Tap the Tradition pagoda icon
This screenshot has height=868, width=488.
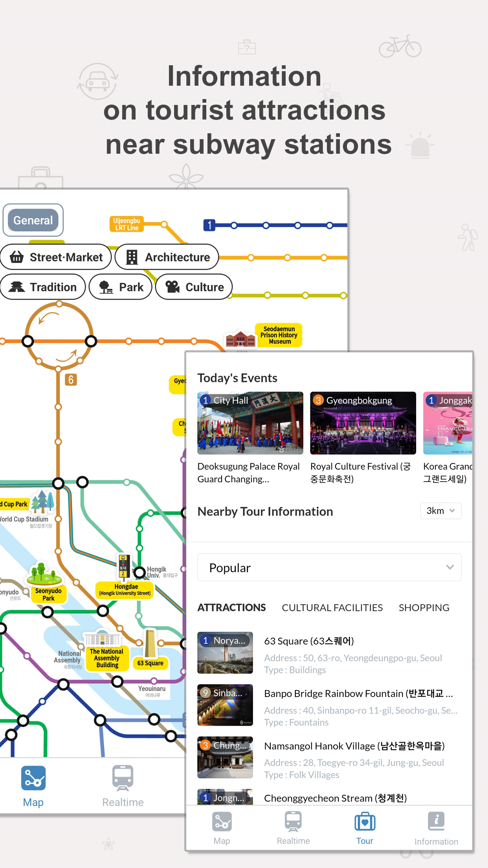pos(17,287)
